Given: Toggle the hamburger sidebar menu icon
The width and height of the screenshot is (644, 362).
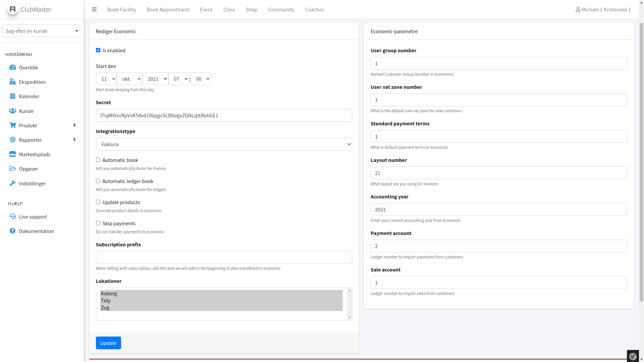Looking at the screenshot, I should point(94,9).
